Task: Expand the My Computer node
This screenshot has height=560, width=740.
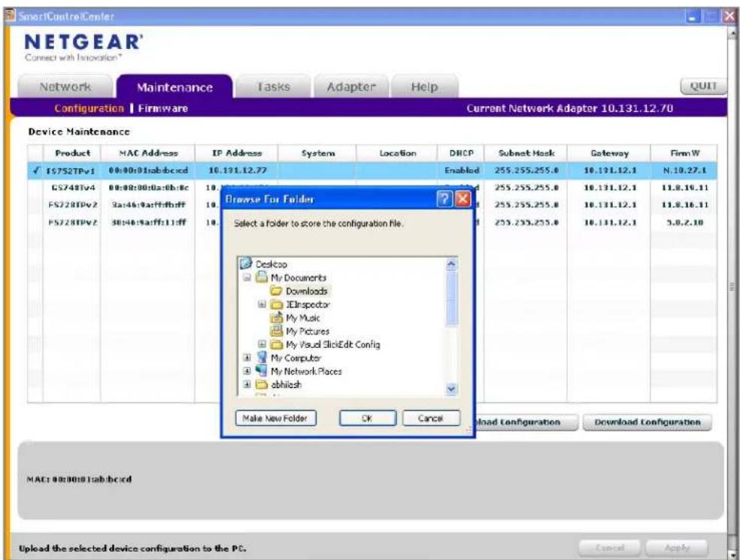Action: (x=247, y=358)
